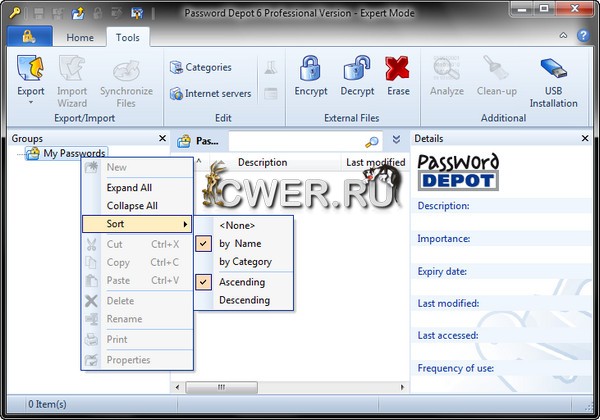Image resolution: width=600 pixels, height=420 pixels.
Task: Launch USB Installation tool
Action: (x=553, y=81)
